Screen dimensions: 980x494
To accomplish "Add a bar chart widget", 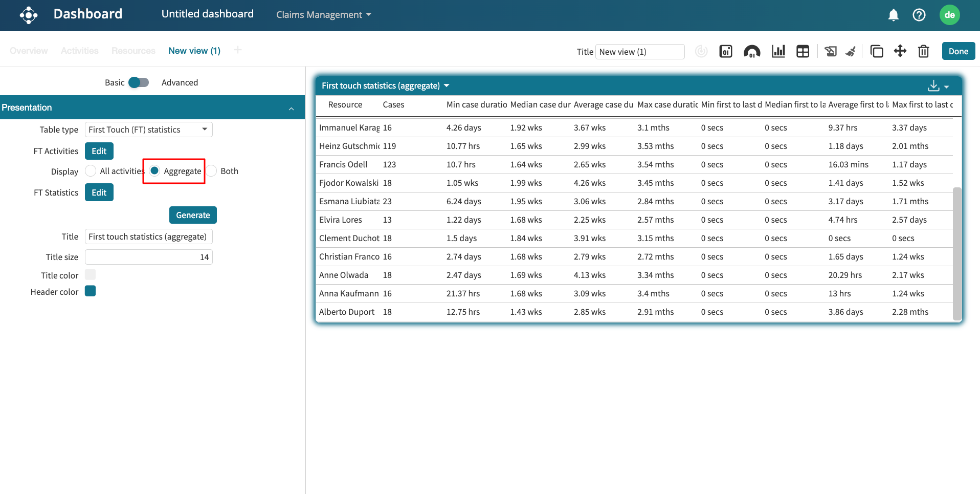I will [x=778, y=51].
